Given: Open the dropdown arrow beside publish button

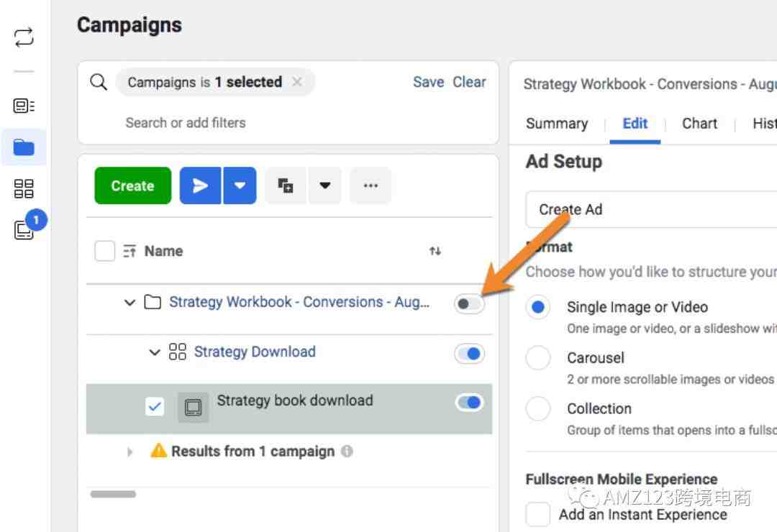Looking at the screenshot, I should 240,185.
